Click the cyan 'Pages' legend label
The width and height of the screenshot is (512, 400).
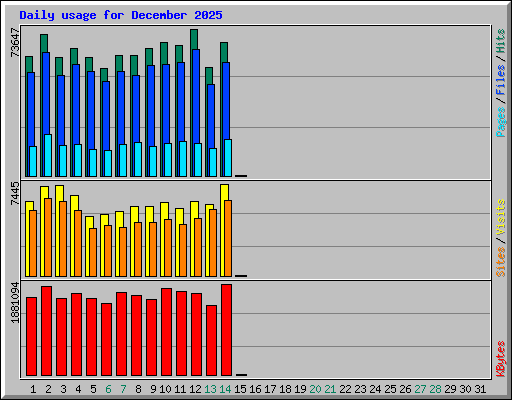pyautogui.click(x=501, y=122)
